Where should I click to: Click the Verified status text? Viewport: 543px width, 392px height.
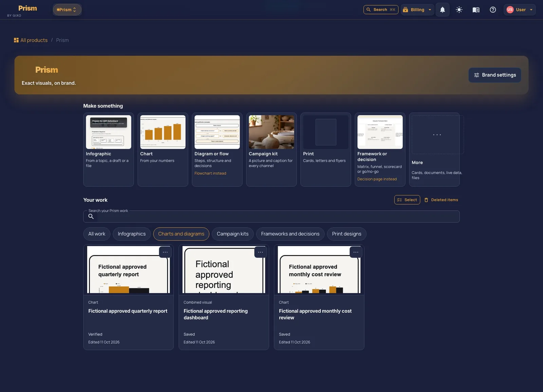coord(95,334)
